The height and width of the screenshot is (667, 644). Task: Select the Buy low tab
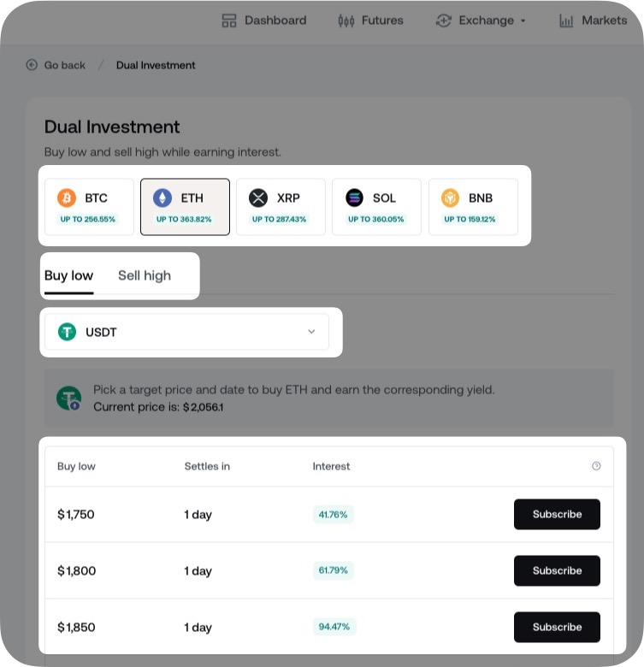pos(68,275)
